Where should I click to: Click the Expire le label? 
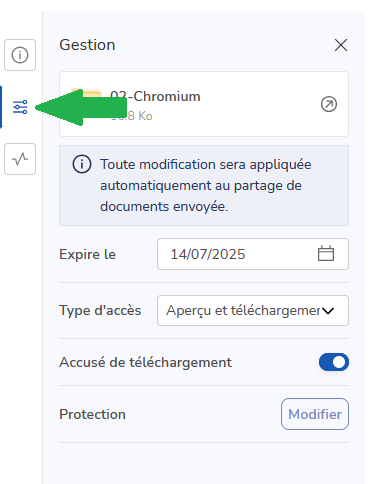point(87,254)
